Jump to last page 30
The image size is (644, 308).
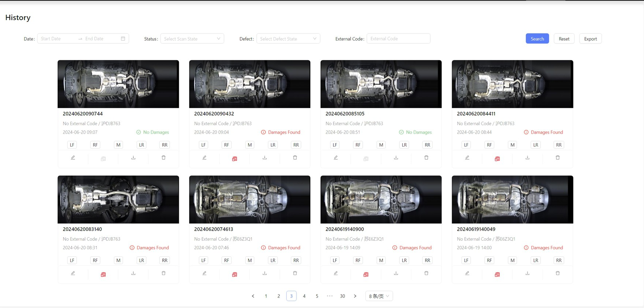click(x=342, y=296)
